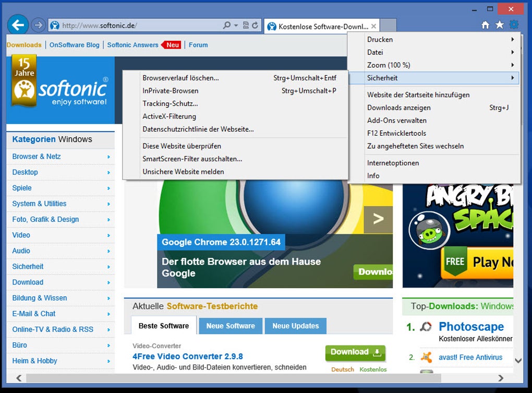Click the browser back arrow button
The height and width of the screenshot is (393, 532).
17,25
